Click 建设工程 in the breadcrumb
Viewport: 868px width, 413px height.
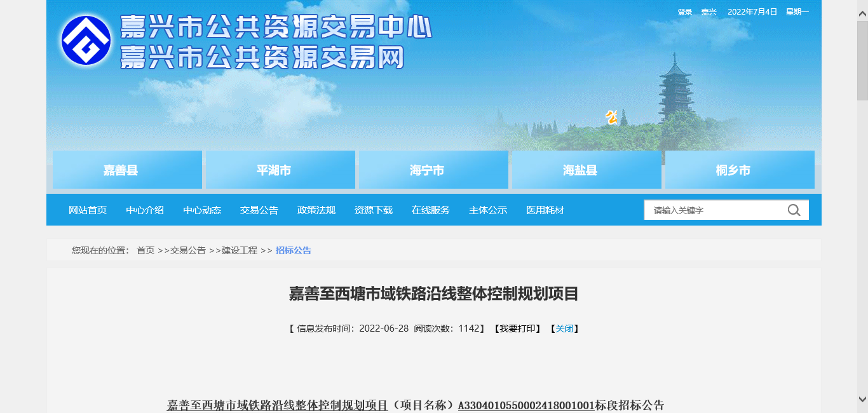240,250
